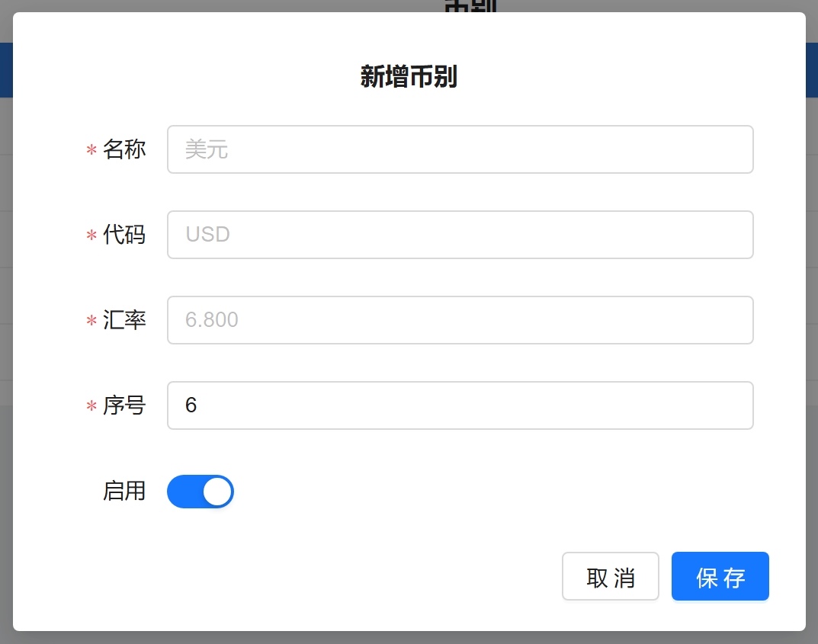Click the required asterisk beside 代码
The height and width of the screenshot is (644, 818).
tap(91, 236)
